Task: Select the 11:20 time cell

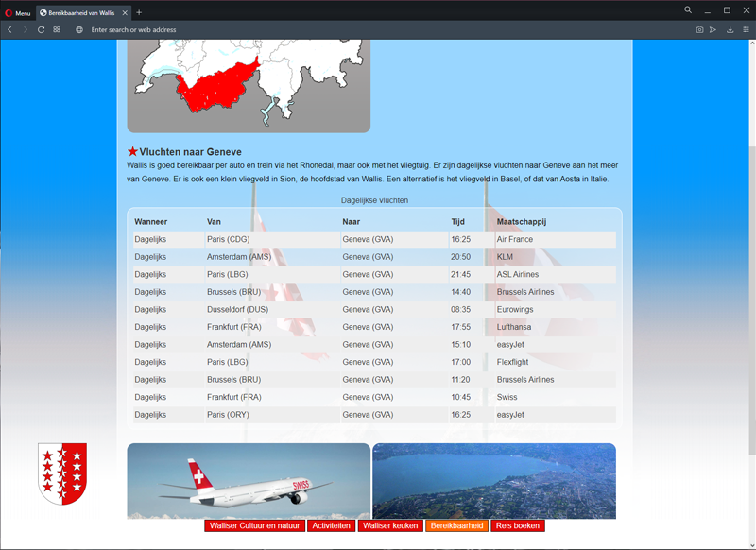Action: pyautogui.click(x=472, y=380)
